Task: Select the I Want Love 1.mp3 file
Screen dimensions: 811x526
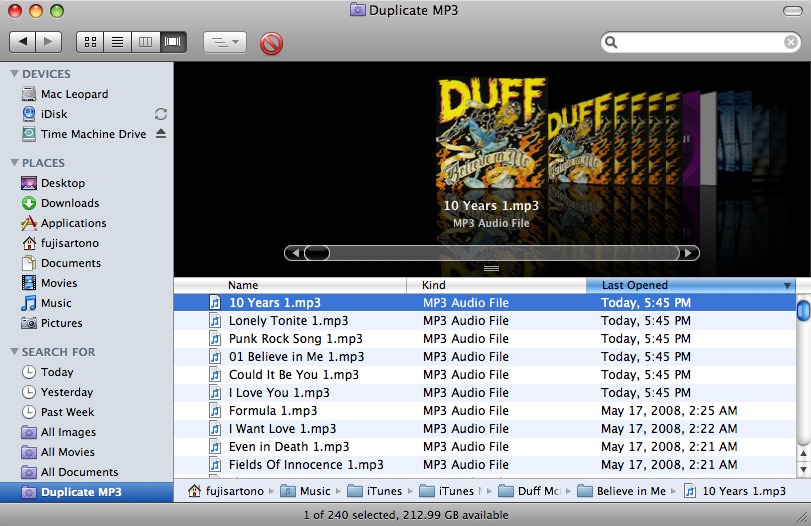Action: 485,429
